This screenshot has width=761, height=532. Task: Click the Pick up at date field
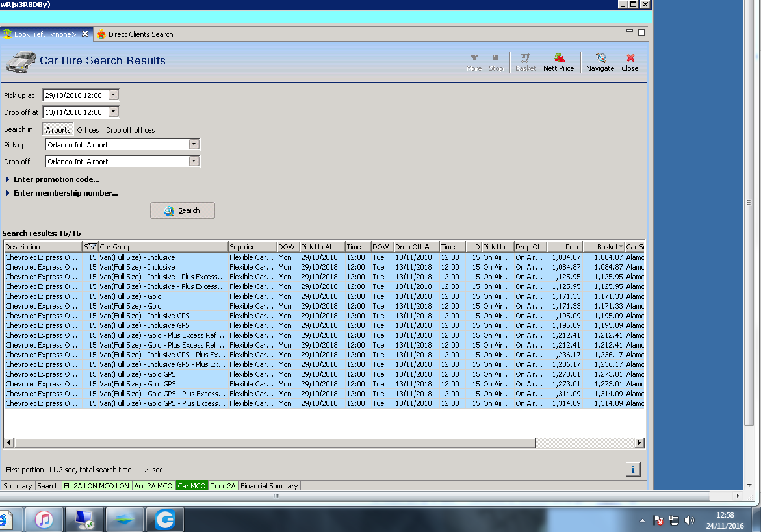pyautogui.click(x=76, y=95)
